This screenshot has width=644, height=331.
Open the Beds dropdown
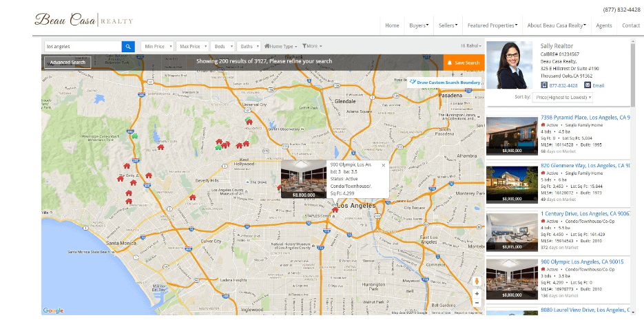(x=222, y=47)
